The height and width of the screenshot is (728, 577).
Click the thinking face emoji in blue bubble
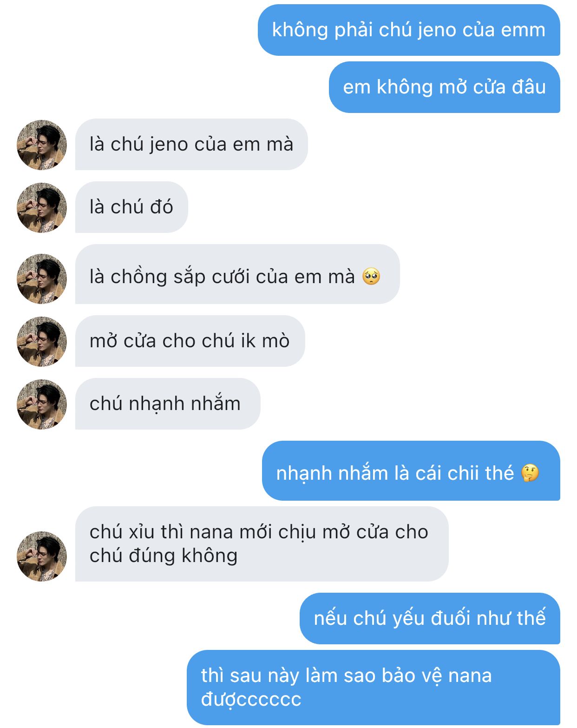tap(530, 473)
